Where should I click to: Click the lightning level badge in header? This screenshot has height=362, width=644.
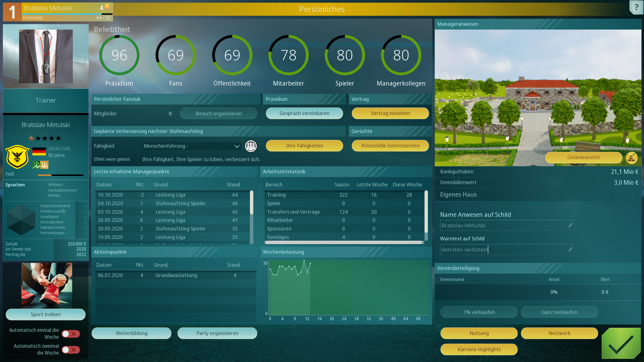[x=105, y=8]
